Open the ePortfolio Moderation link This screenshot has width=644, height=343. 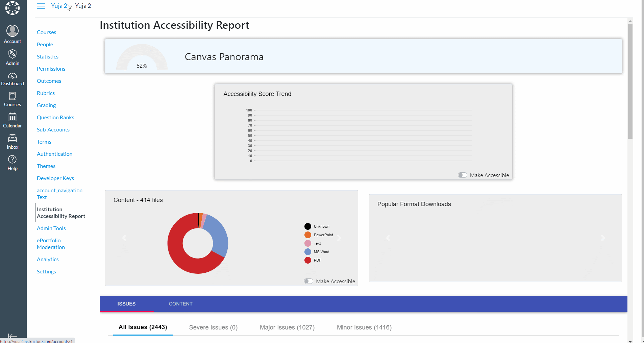click(x=51, y=244)
